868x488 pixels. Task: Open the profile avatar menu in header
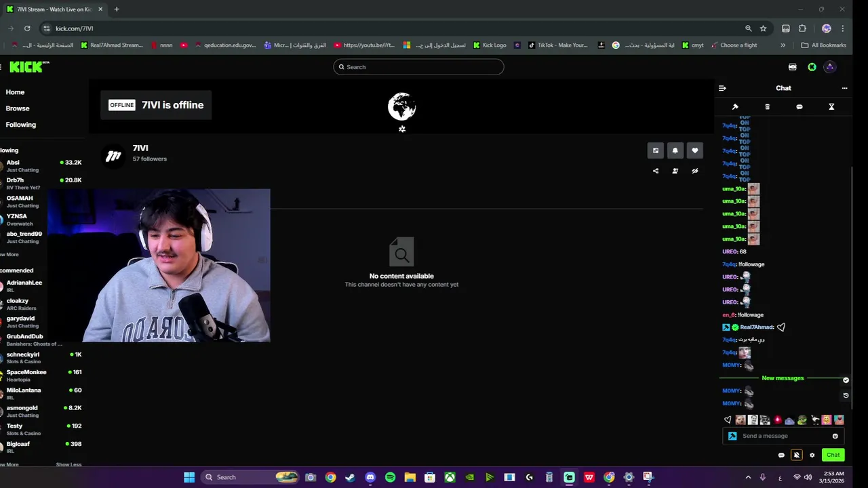830,67
